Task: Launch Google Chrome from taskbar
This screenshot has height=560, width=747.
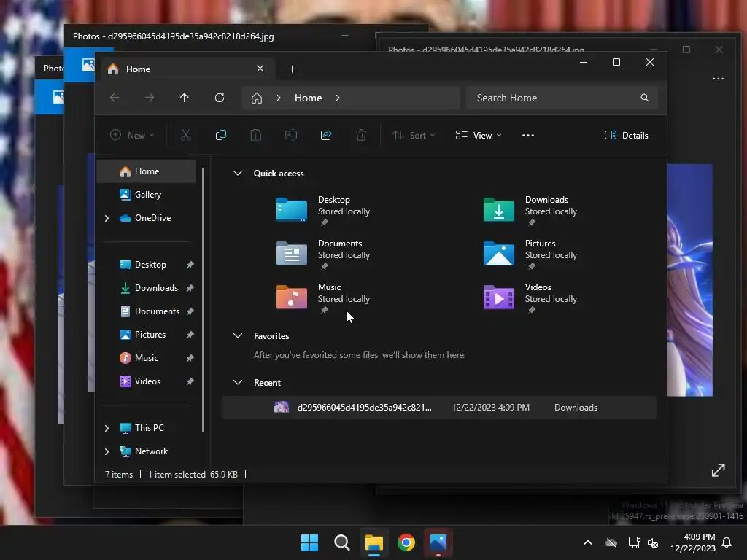Action: [406, 542]
